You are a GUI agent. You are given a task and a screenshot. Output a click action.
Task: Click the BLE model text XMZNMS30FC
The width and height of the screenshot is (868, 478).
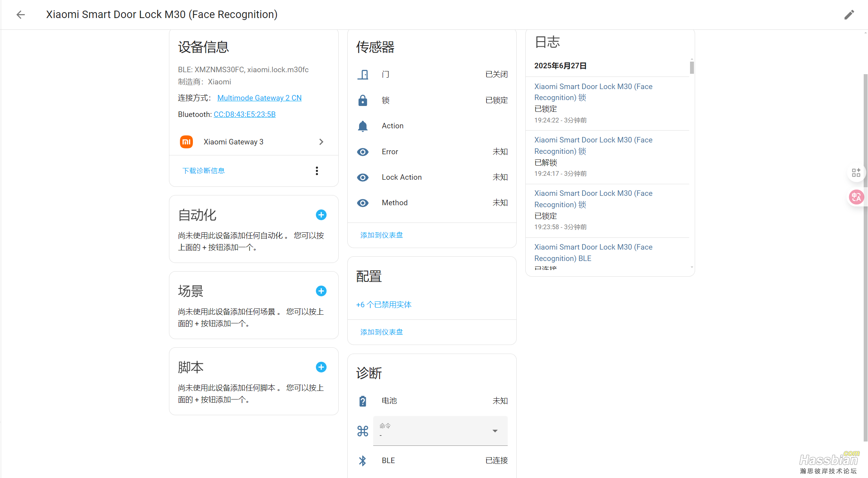219,70
